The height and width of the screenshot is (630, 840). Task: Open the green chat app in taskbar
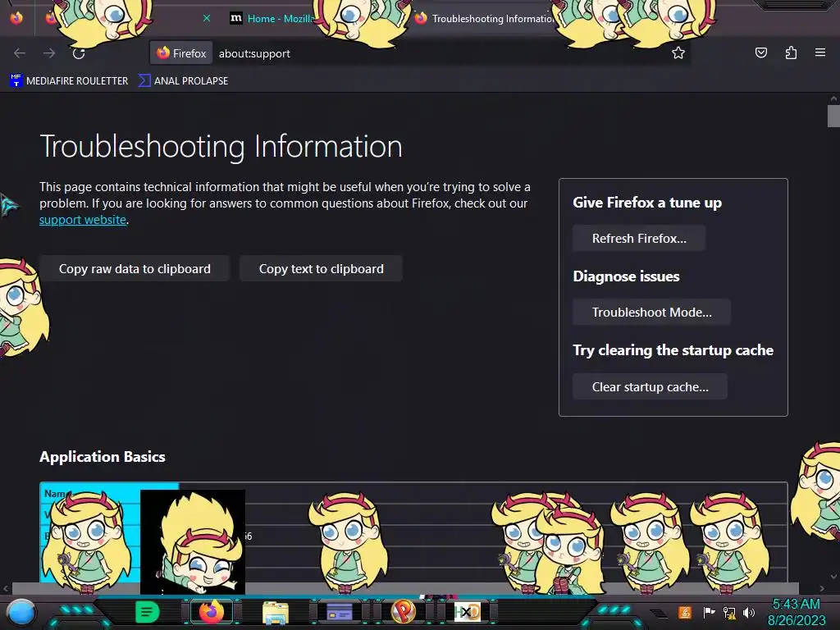pos(147,612)
